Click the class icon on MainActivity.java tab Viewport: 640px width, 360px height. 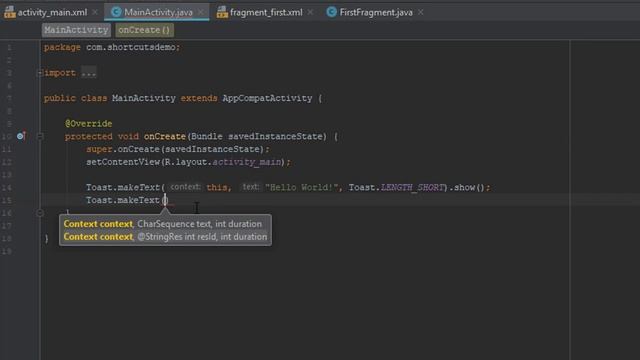[x=116, y=12]
